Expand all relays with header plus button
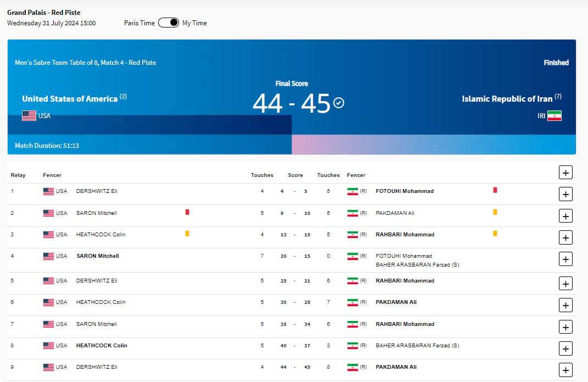Image resolution: width=588 pixels, height=382 pixels. [x=565, y=173]
